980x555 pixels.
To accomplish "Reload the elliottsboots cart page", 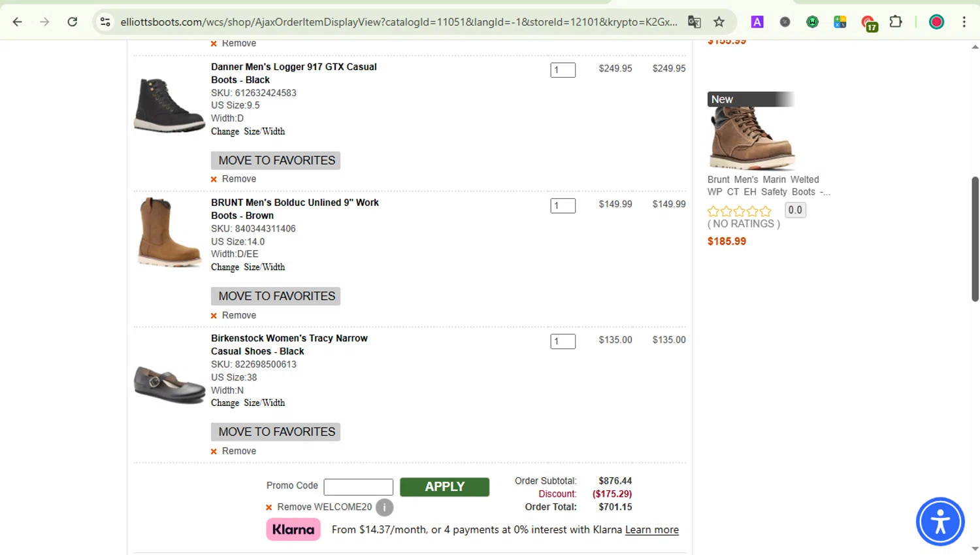I will click(x=73, y=22).
